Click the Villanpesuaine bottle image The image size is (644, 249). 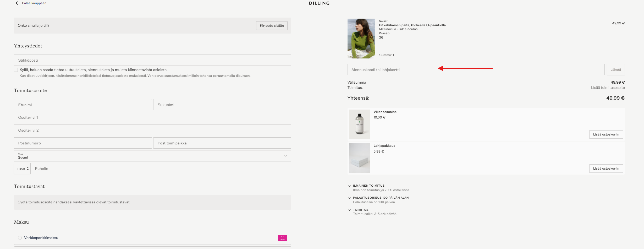[x=359, y=124]
